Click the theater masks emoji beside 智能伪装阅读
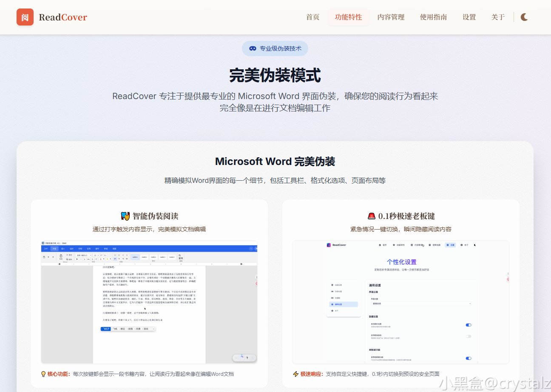The width and height of the screenshot is (551, 392). [x=125, y=216]
